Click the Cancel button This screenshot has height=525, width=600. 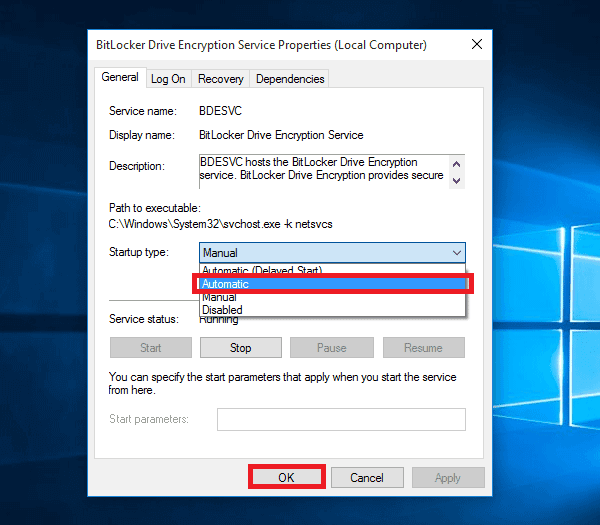tap(367, 478)
